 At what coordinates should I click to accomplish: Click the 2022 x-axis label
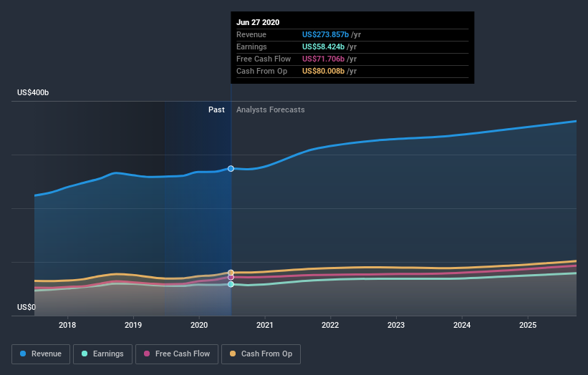coord(330,325)
